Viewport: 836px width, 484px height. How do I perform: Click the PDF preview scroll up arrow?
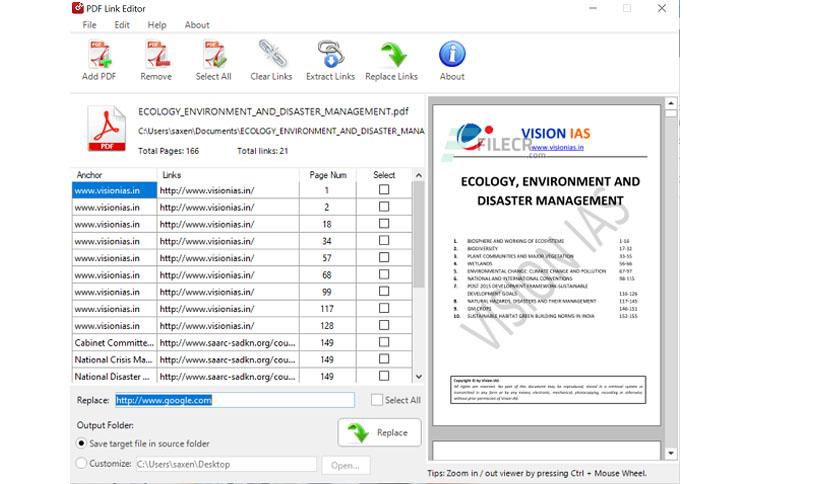tap(671, 103)
